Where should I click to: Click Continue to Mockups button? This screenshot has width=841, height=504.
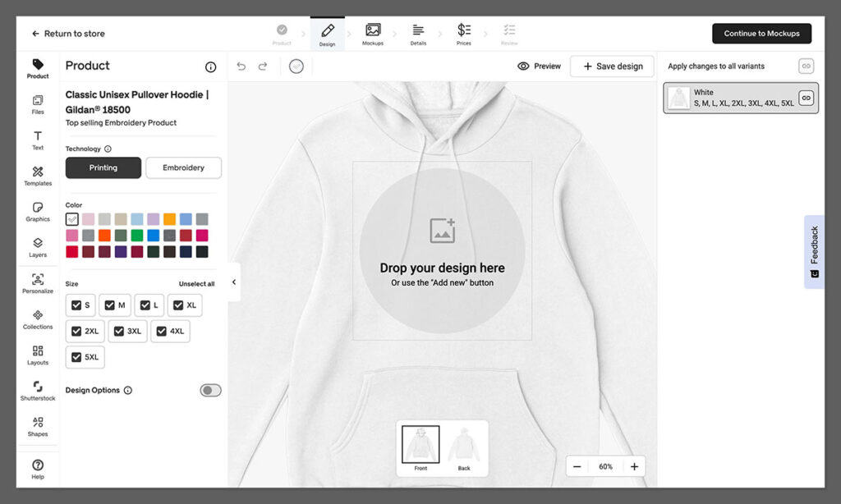(761, 34)
